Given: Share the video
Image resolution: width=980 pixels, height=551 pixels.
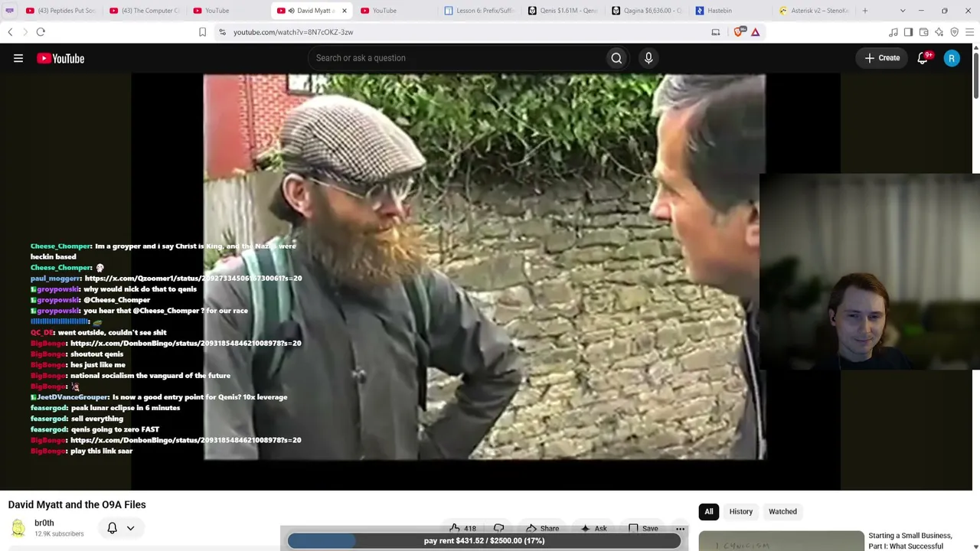Looking at the screenshot, I should tap(542, 528).
